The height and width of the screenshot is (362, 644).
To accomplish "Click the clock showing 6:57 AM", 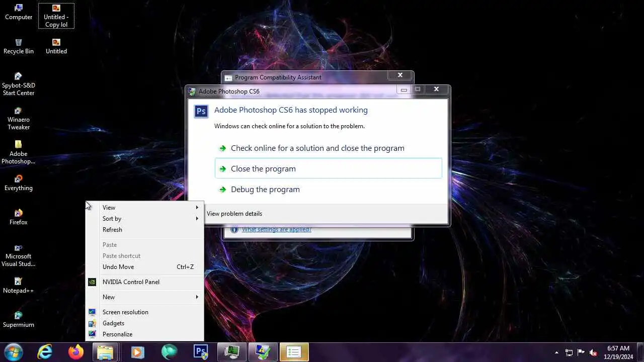I will [x=618, y=352].
